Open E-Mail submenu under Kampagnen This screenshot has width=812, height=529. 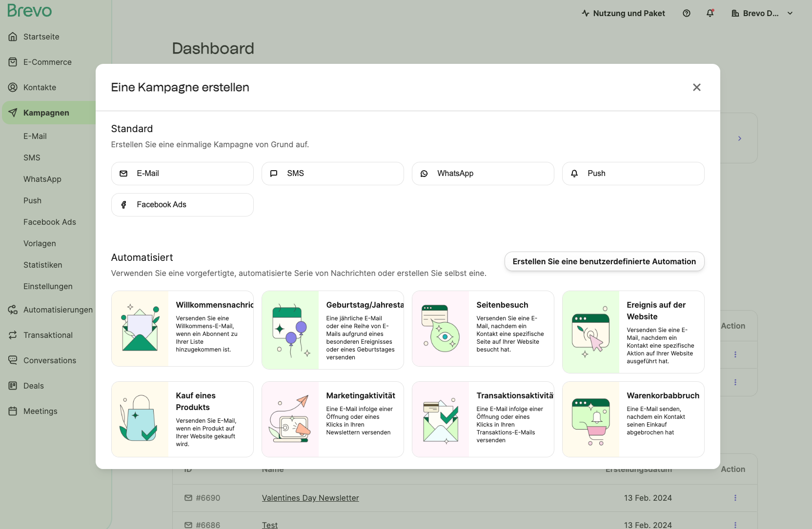click(35, 136)
